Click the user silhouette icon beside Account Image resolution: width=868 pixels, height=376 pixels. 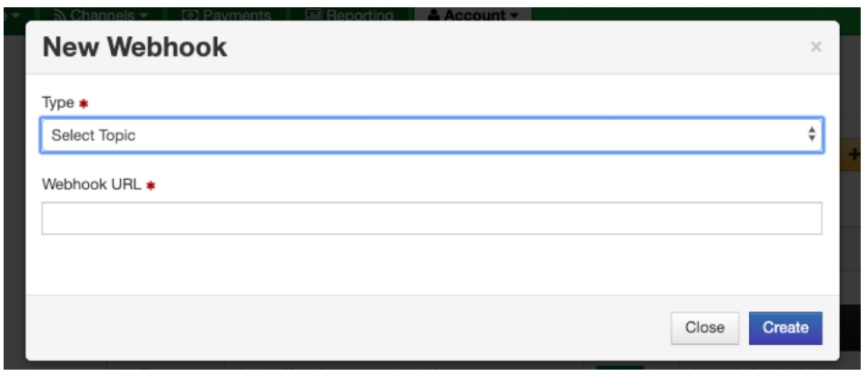click(x=434, y=15)
